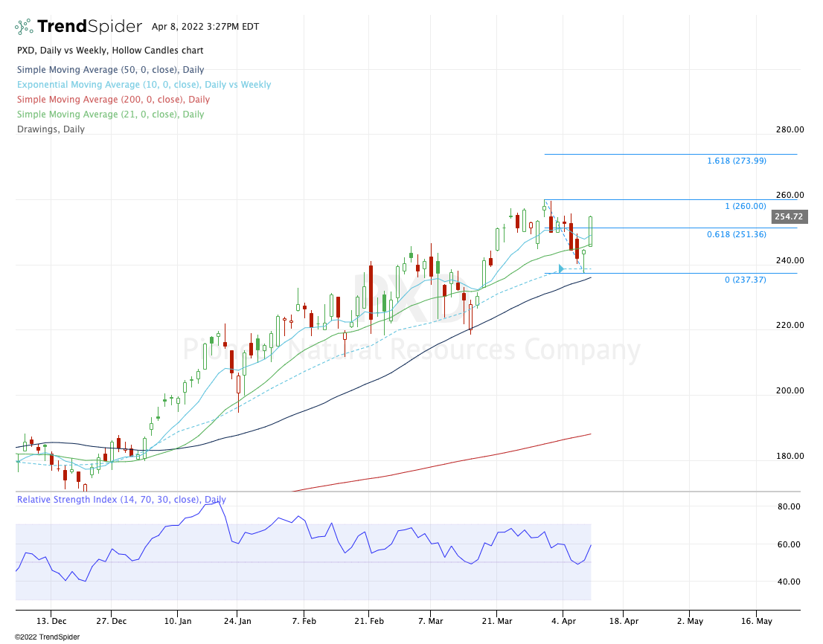Click the red 200-day moving average line
The image size is (823, 644).
point(441,463)
